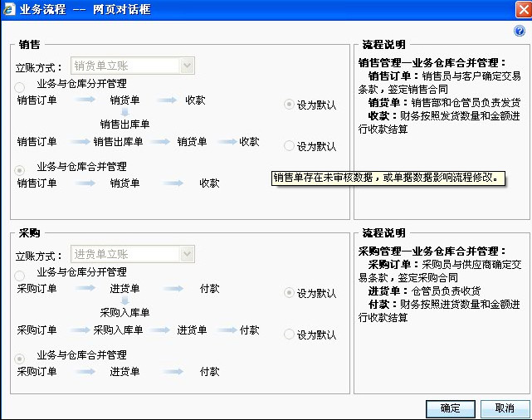Click the 进货单立账 combo box field
The image size is (532, 420).
pyautogui.click(x=133, y=254)
